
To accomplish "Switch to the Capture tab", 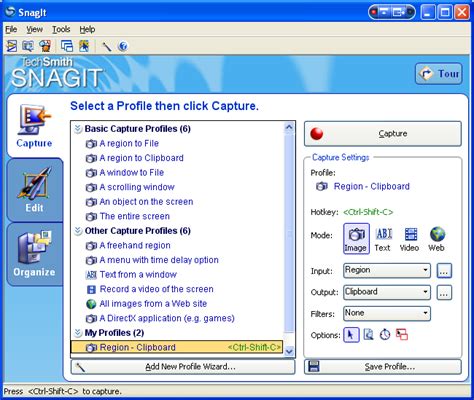I will (34, 126).
